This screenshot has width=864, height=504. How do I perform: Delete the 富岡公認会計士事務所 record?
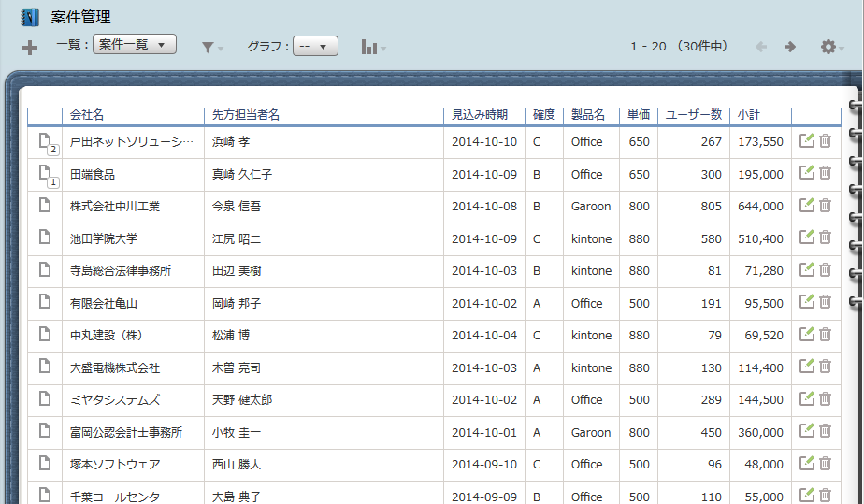(x=825, y=431)
